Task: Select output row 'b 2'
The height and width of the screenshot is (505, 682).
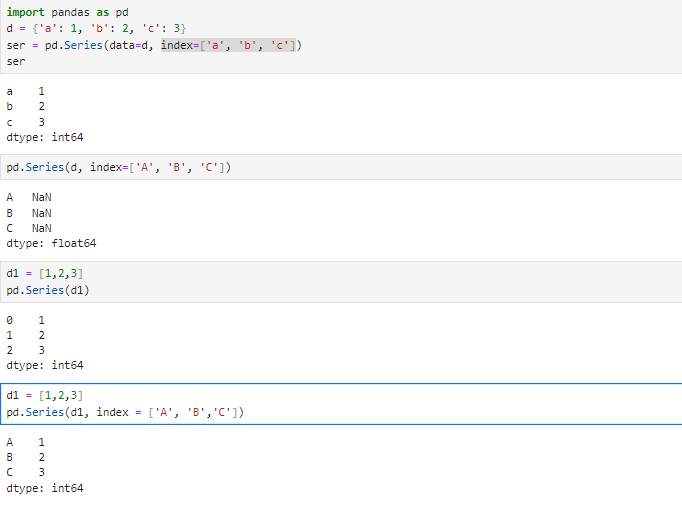Action: pos(25,107)
